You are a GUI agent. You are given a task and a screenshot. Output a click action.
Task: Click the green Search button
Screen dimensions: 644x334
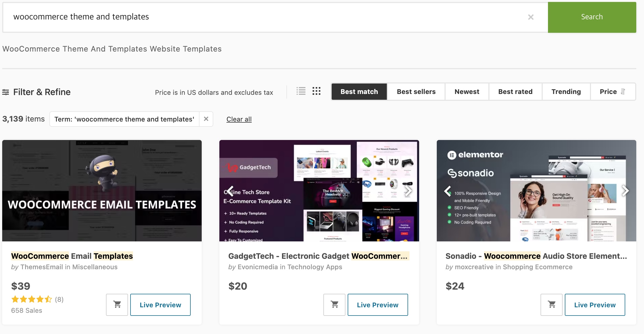pos(592,17)
